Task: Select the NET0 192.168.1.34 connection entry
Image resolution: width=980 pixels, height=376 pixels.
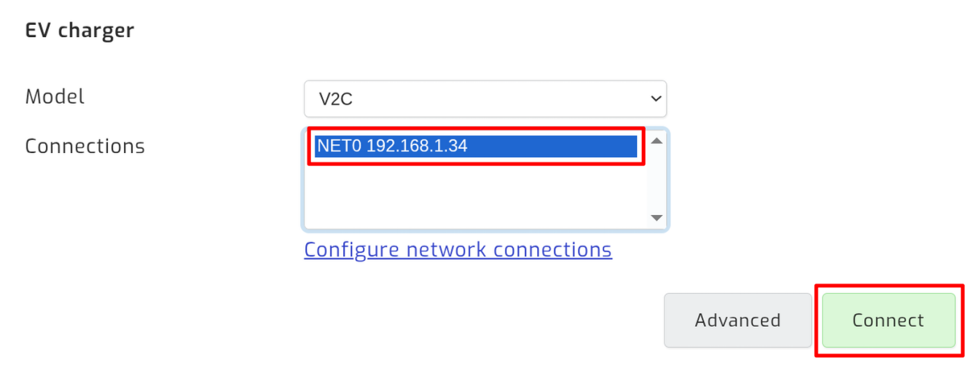Action: pos(477,146)
